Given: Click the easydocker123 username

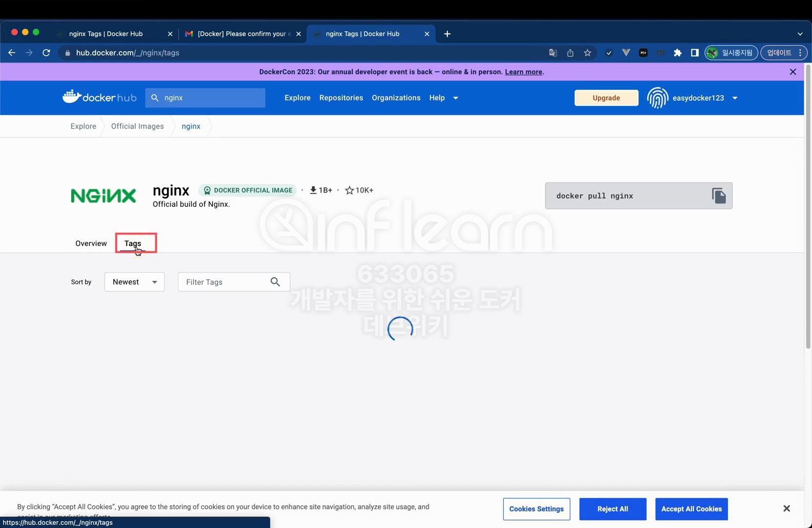Looking at the screenshot, I should click(x=698, y=98).
